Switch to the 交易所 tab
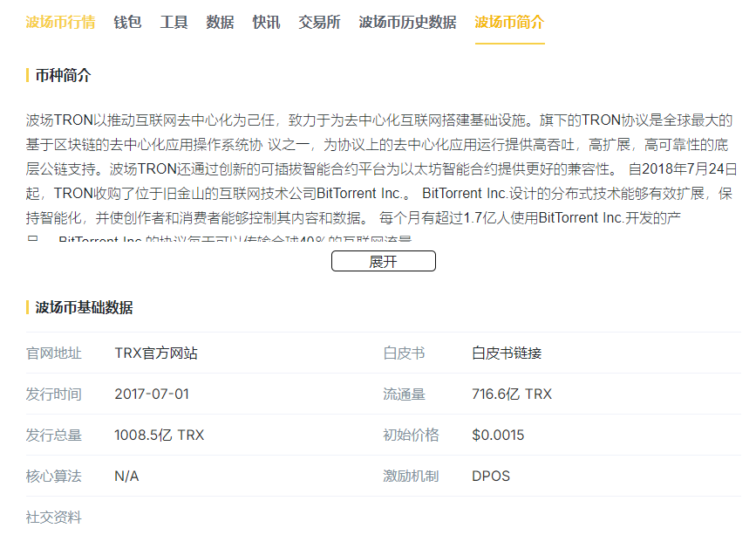756x535 pixels. point(319,23)
